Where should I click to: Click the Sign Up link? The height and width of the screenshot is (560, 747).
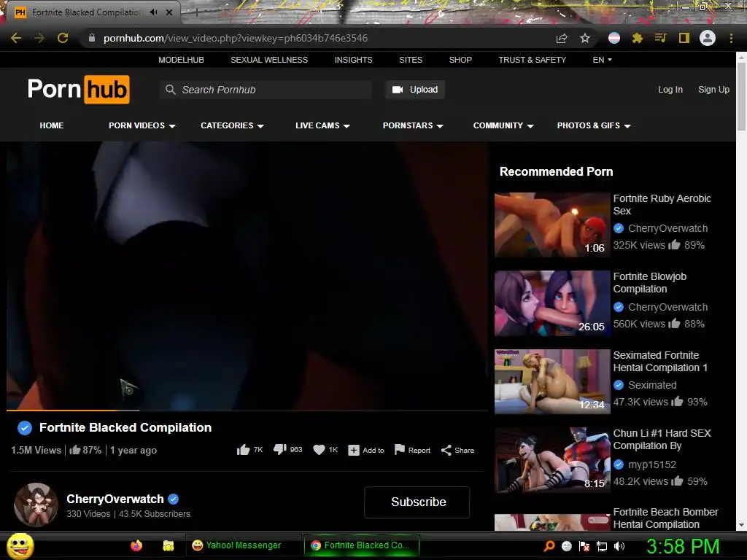[713, 90]
